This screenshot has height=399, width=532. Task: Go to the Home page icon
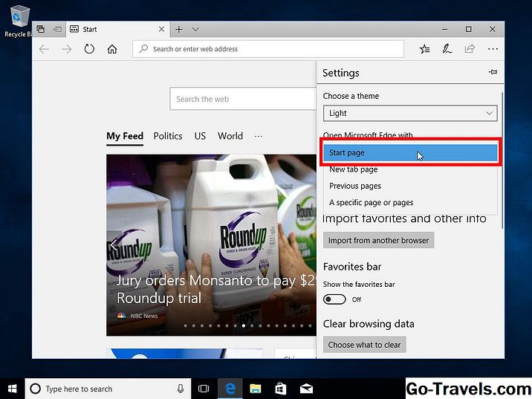point(112,49)
